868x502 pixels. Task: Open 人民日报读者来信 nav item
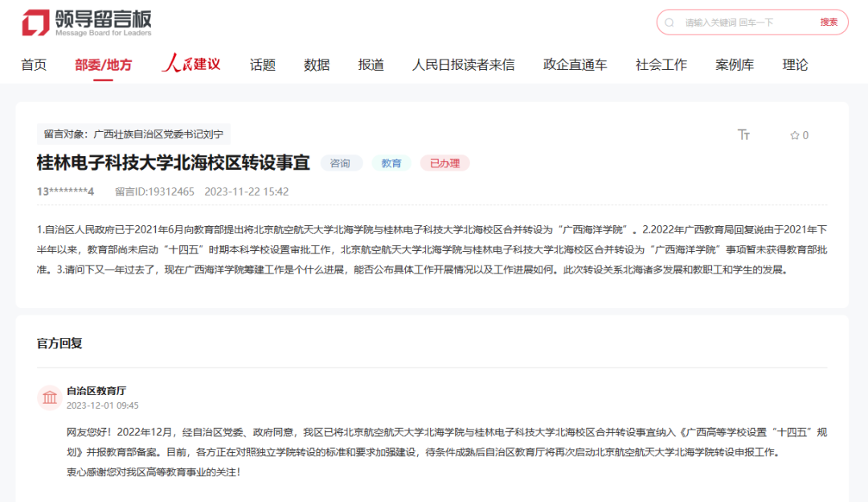[x=464, y=65]
